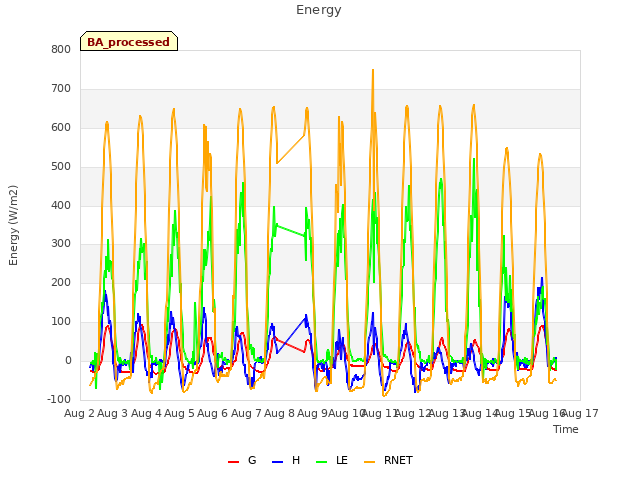Click the 300 y-axis tick label

61,244
